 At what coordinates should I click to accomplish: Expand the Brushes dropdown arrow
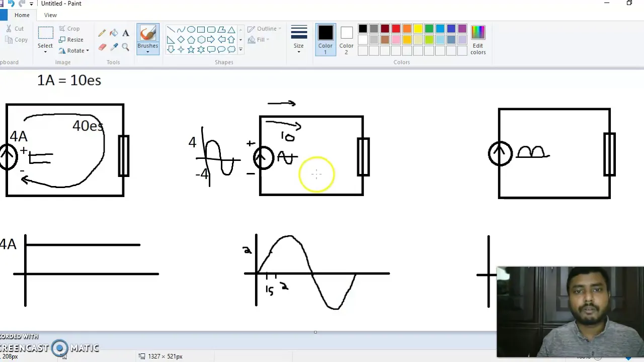point(147,52)
